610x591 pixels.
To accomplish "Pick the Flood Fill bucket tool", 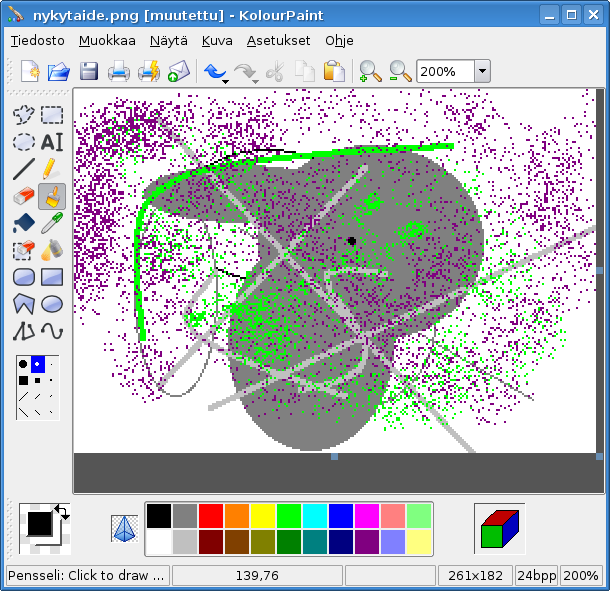I will [25, 223].
